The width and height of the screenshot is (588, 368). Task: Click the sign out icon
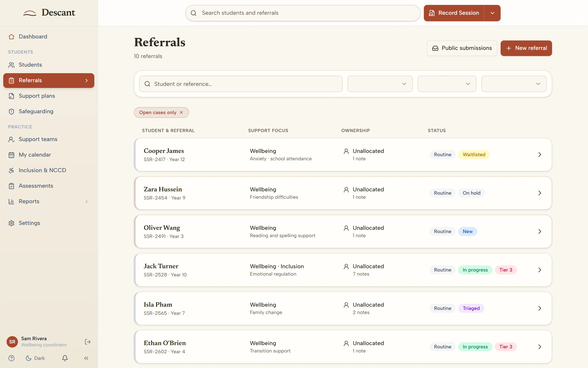88,342
